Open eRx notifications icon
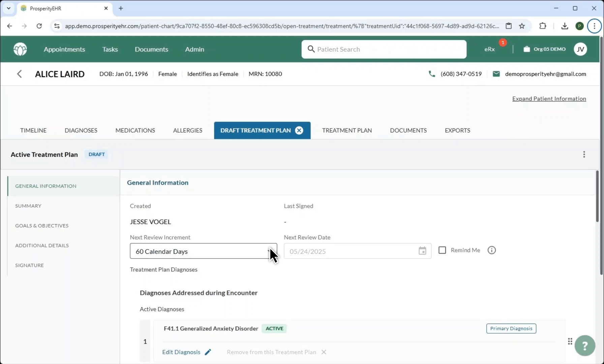This screenshot has height=364, width=604. [x=490, y=49]
